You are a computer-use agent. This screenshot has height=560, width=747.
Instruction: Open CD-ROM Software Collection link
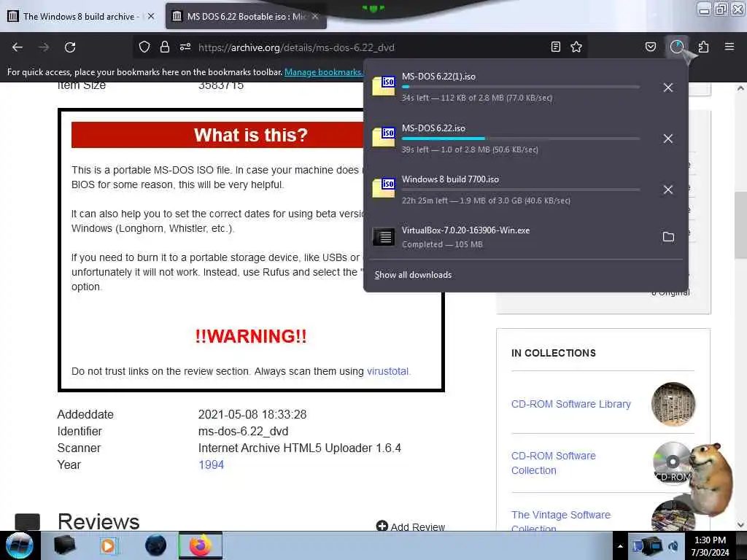(553, 463)
